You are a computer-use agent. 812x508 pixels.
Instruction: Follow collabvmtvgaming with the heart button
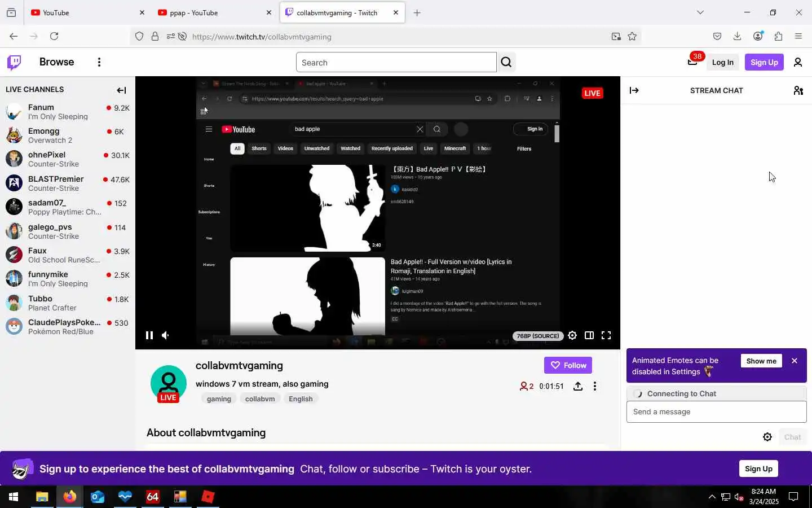pyautogui.click(x=568, y=365)
